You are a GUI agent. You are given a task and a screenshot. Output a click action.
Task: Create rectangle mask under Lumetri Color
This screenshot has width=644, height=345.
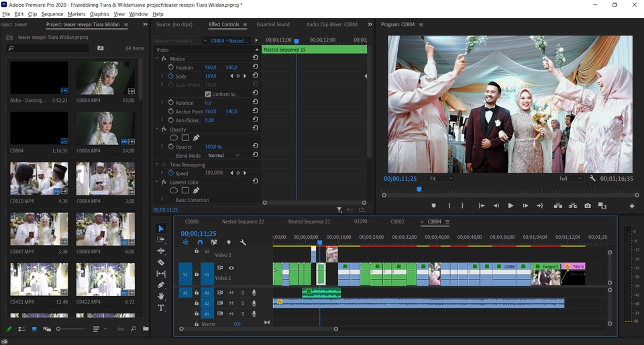point(185,191)
